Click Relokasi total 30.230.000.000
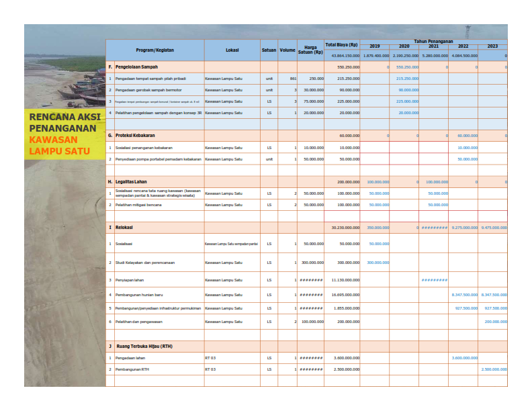This screenshot has height=411, width=532. [345, 228]
